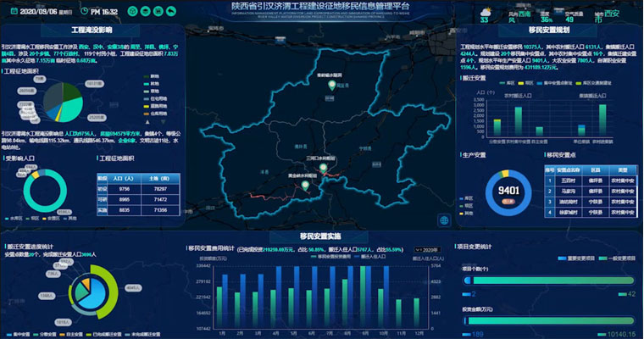Toggle 一般变更项目 legend entry
The height and width of the screenshot is (339, 644).
click(x=617, y=258)
